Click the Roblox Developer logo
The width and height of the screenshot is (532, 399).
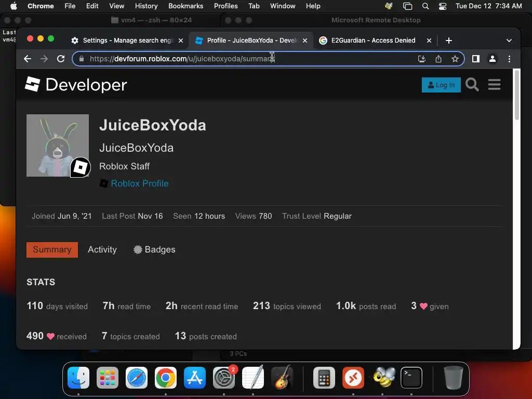pyautogui.click(x=76, y=85)
